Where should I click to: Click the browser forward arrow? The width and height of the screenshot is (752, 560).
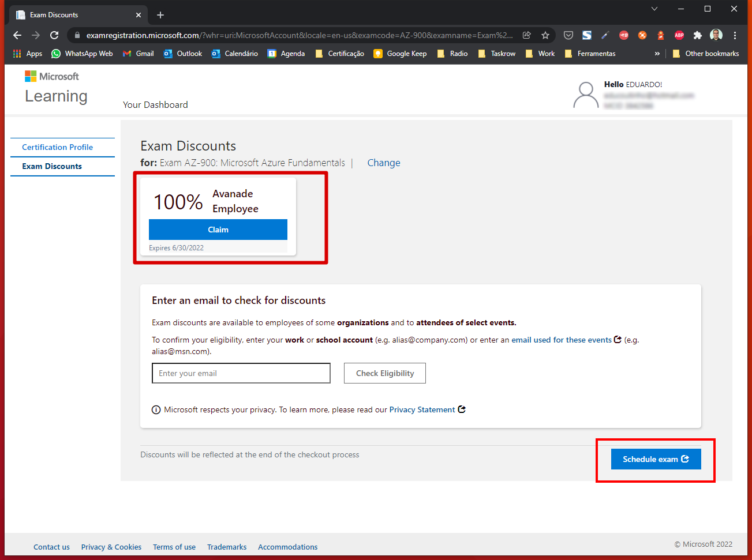click(x=36, y=35)
